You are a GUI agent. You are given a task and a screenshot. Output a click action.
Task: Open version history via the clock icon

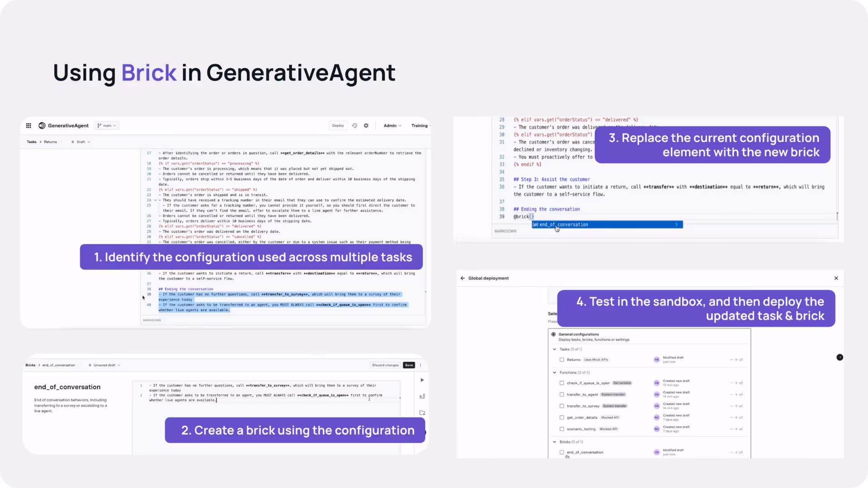click(x=354, y=125)
